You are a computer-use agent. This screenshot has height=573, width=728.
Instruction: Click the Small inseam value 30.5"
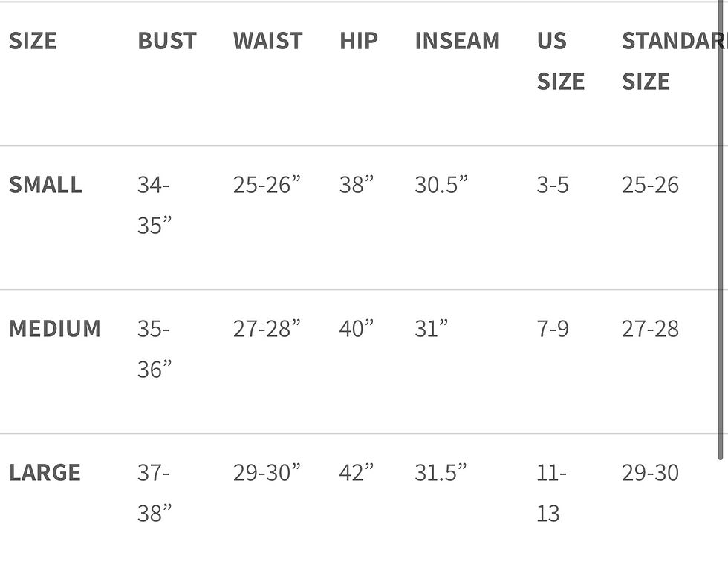click(x=441, y=185)
